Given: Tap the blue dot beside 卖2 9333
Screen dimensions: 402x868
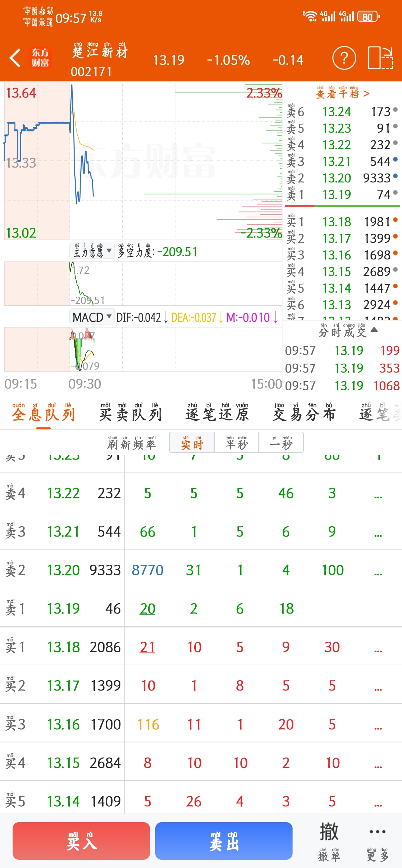Looking at the screenshot, I should tap(395, 176).
